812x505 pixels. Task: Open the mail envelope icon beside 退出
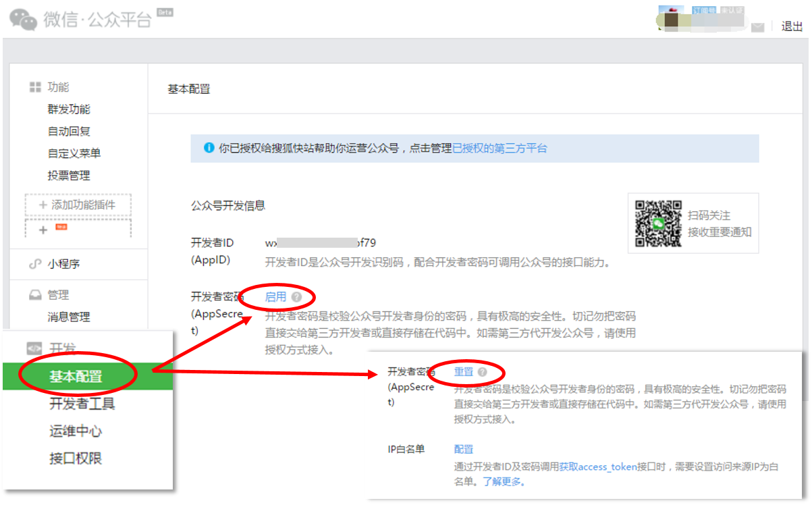click(x=757, y=27)
